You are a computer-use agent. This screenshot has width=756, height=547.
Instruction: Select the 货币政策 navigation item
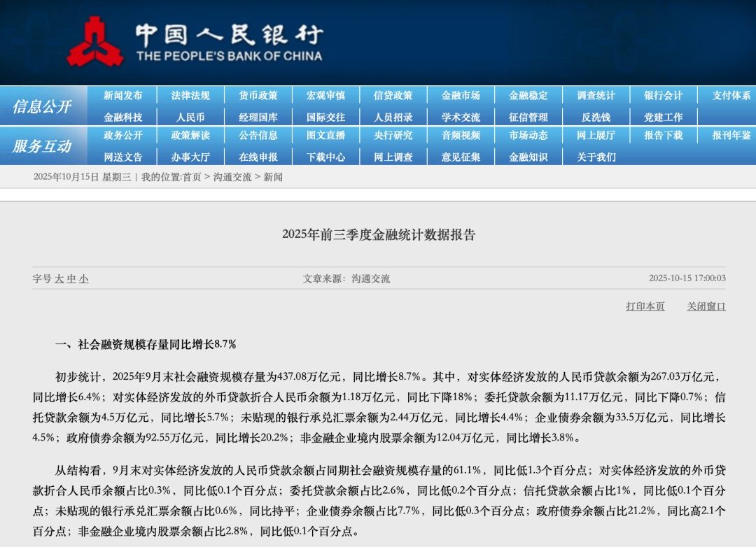tap(258, 96)
